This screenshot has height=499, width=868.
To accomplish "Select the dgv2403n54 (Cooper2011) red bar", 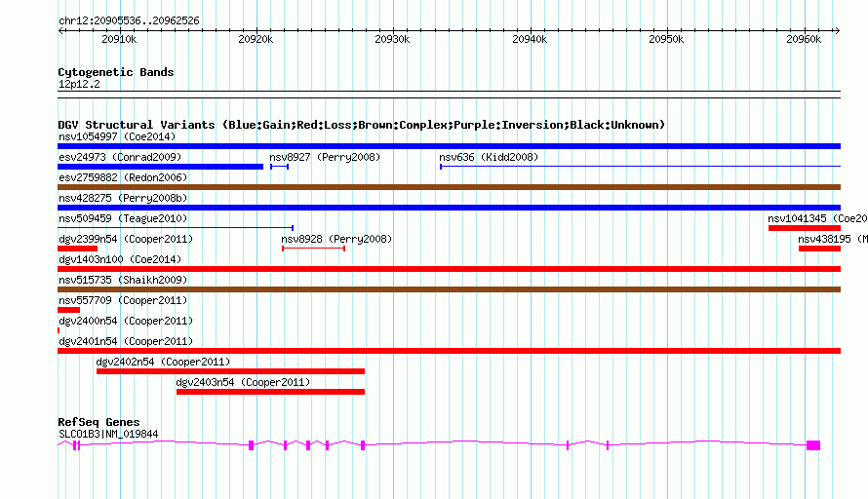I will [x=271, y=392].
